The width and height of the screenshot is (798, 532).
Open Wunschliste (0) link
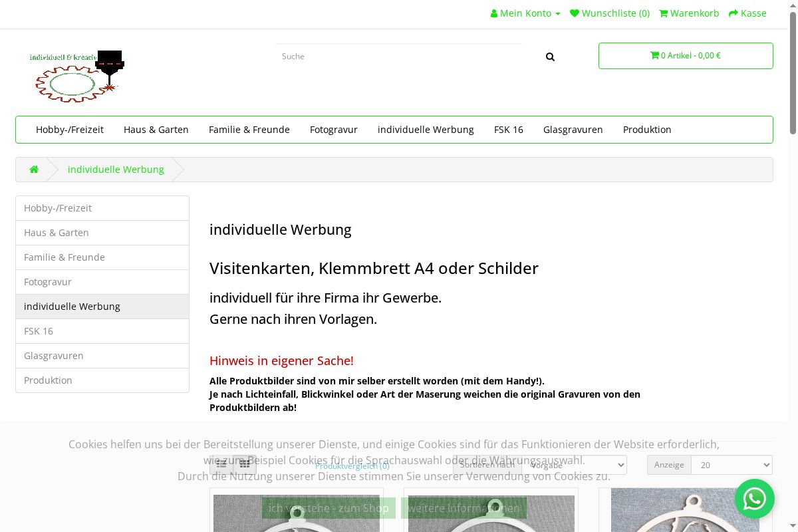pos(610,13)
